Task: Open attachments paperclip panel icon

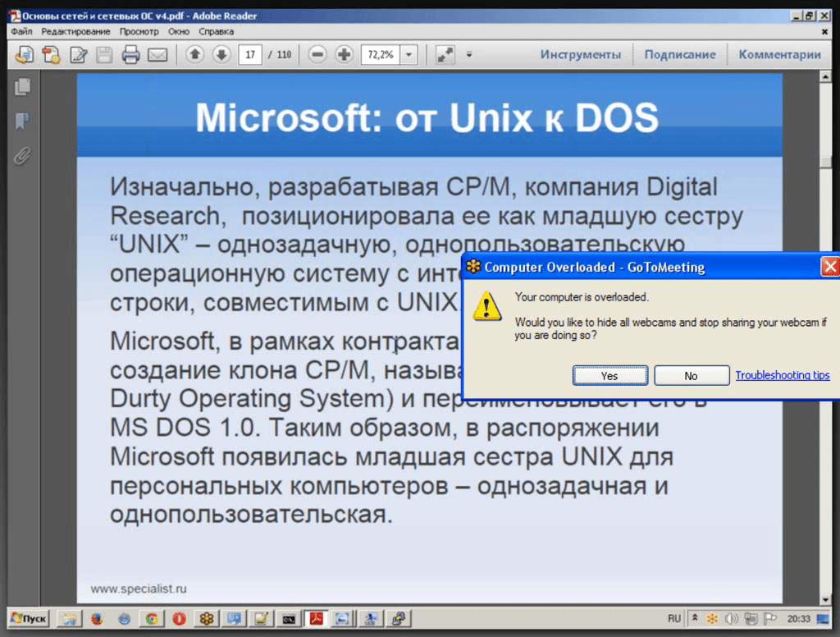Action: point(22,156)
